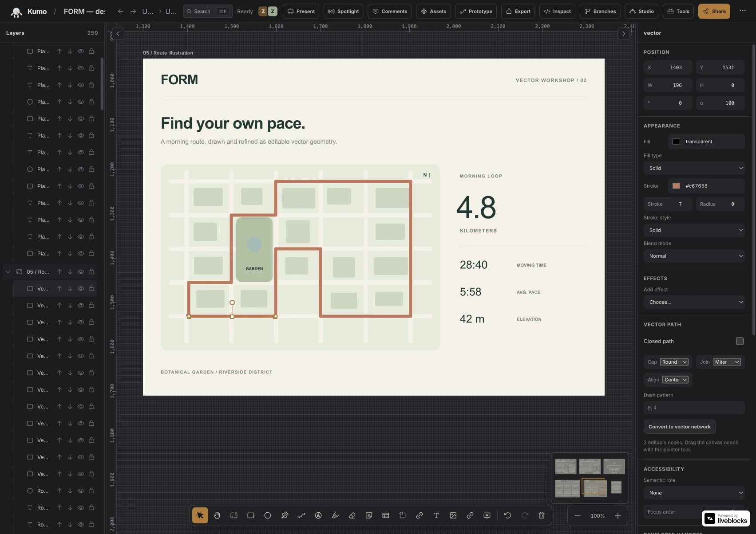Select the code block tool
This screenshot has width=756, height=534.
403,515
